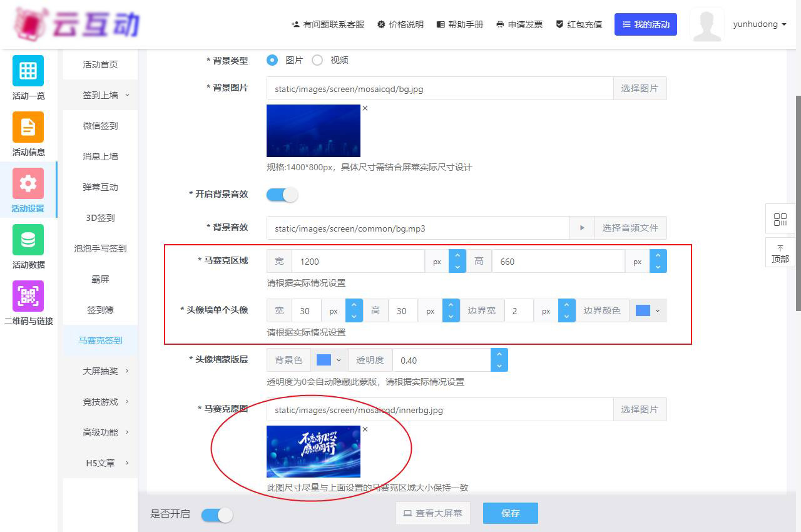Toggle the 是否开启 switch

click(x=217, y=514)
